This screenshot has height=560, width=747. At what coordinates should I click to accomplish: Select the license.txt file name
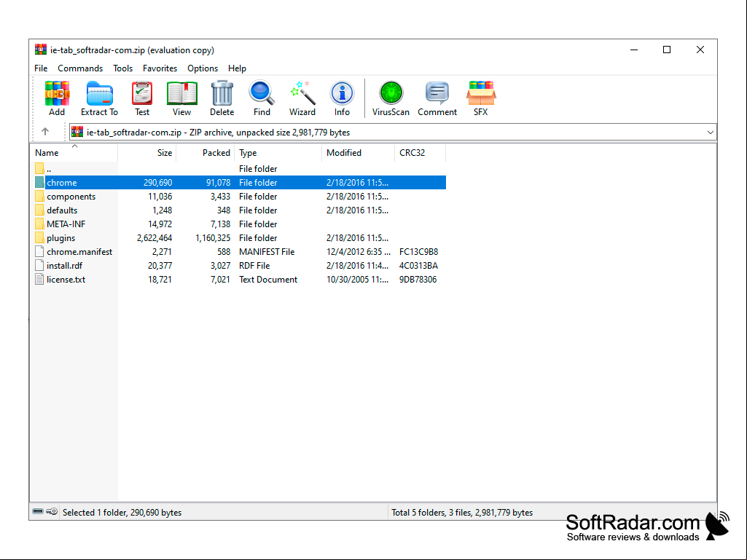[66, 279]
